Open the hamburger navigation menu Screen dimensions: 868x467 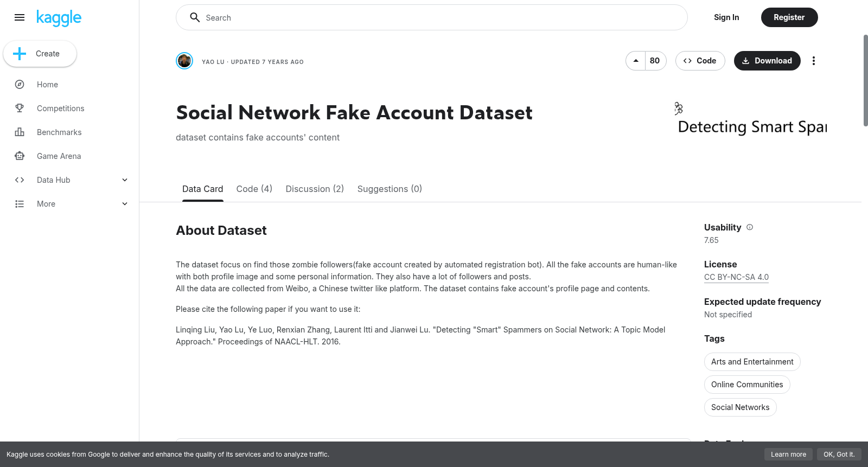pyautogui.click(x=20, y=17)
